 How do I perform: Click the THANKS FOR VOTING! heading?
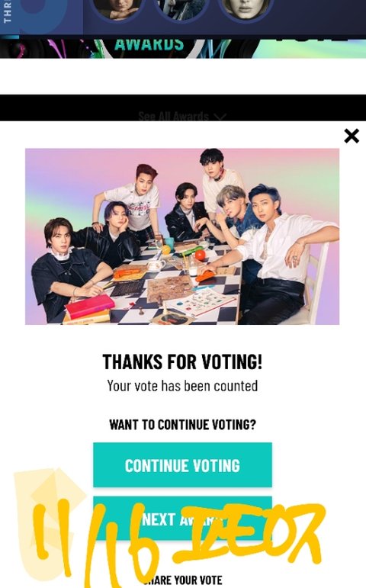pyautogui.click(x=183, y=361)
